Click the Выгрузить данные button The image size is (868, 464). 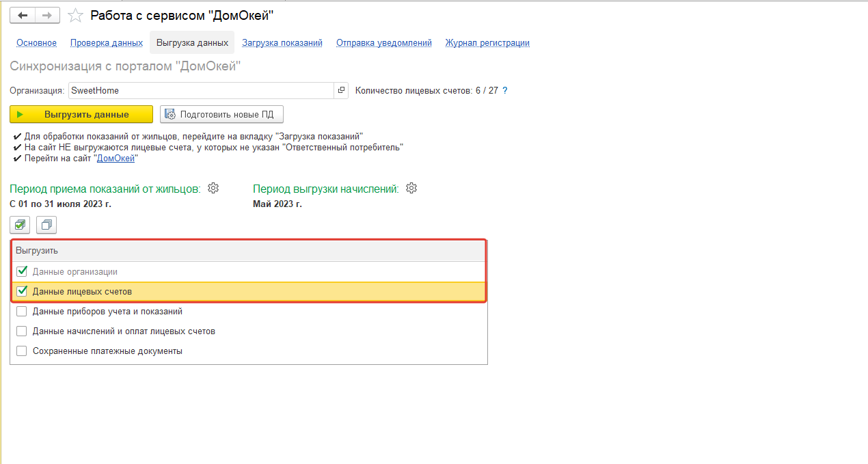pyautogui.click(x=81, y=114)
